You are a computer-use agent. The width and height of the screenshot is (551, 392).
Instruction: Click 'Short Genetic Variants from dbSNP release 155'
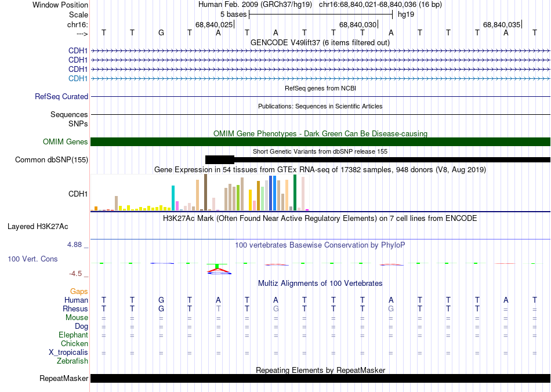320,151
